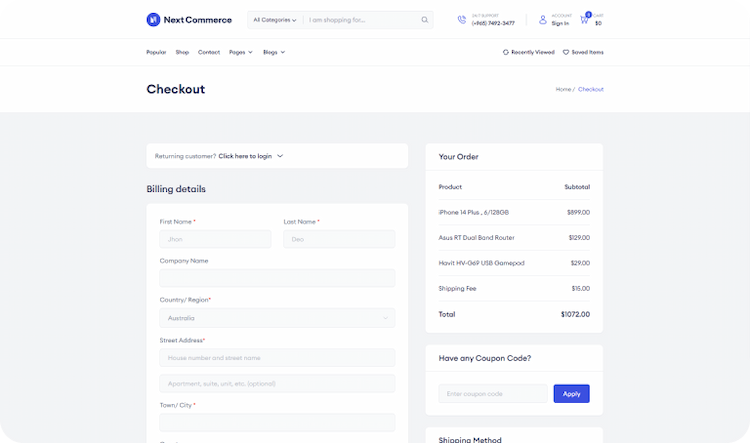Open the Shop menu item
The image size is (750, 443).
pos(182,52)
